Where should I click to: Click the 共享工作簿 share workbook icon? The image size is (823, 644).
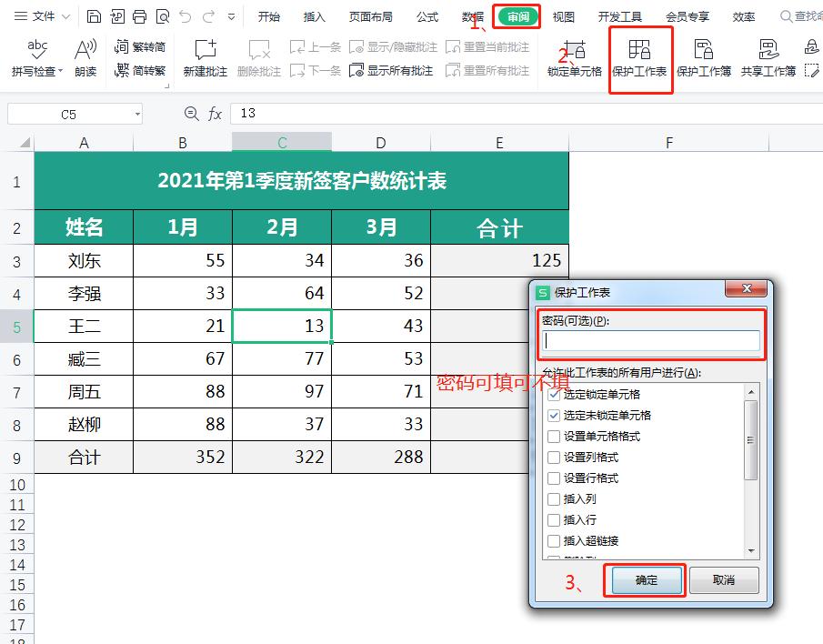pos(768,49)
